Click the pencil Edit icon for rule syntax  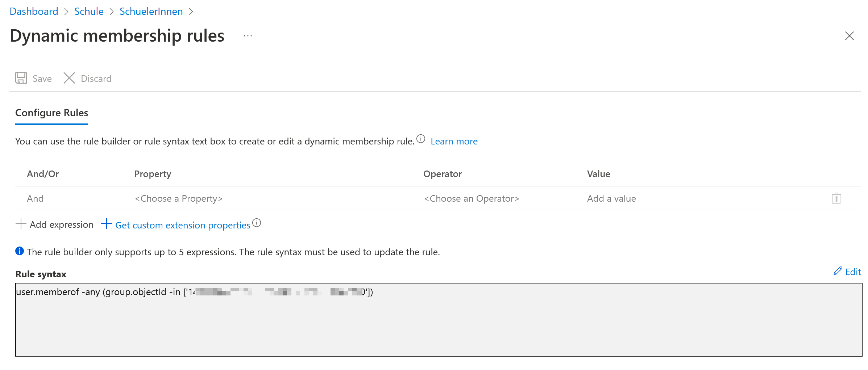click(838, 271)
